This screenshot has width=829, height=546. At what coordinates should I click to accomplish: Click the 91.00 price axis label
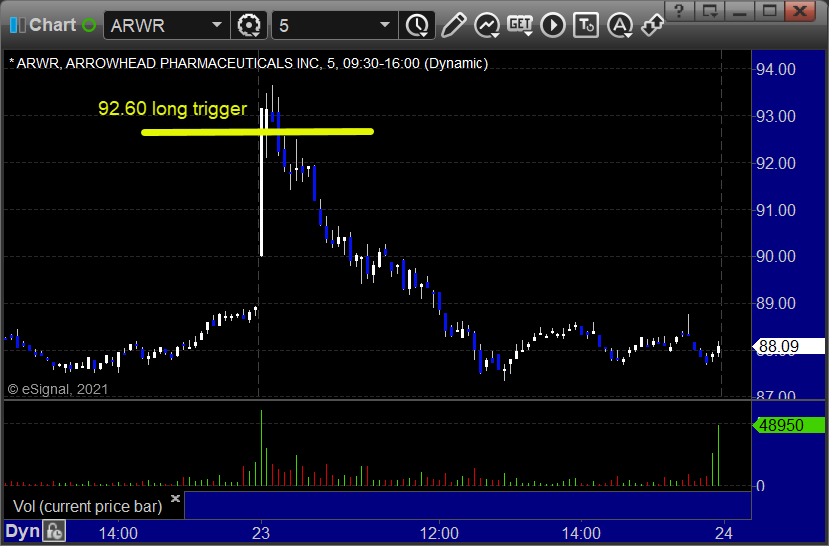(776, 210)
